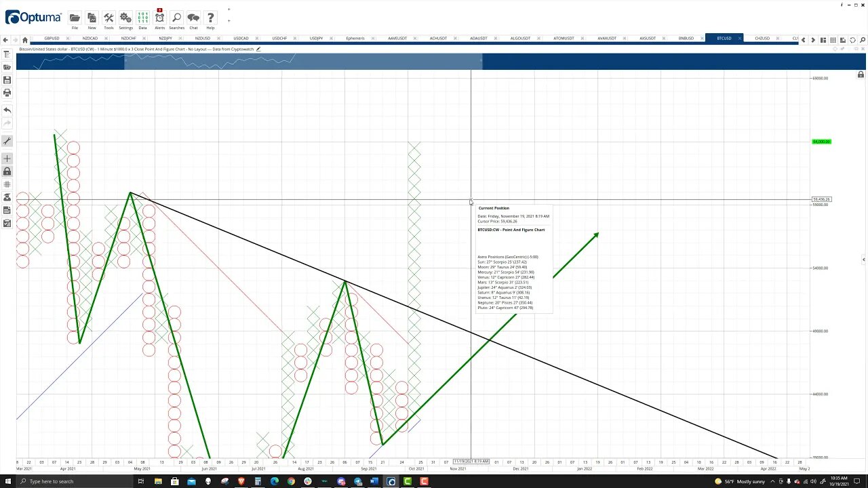Image resolution: width=868 pixels, height=488 pixels.
Task: Click the tile grid icon in tab bar
Action: tap(833, 40)
